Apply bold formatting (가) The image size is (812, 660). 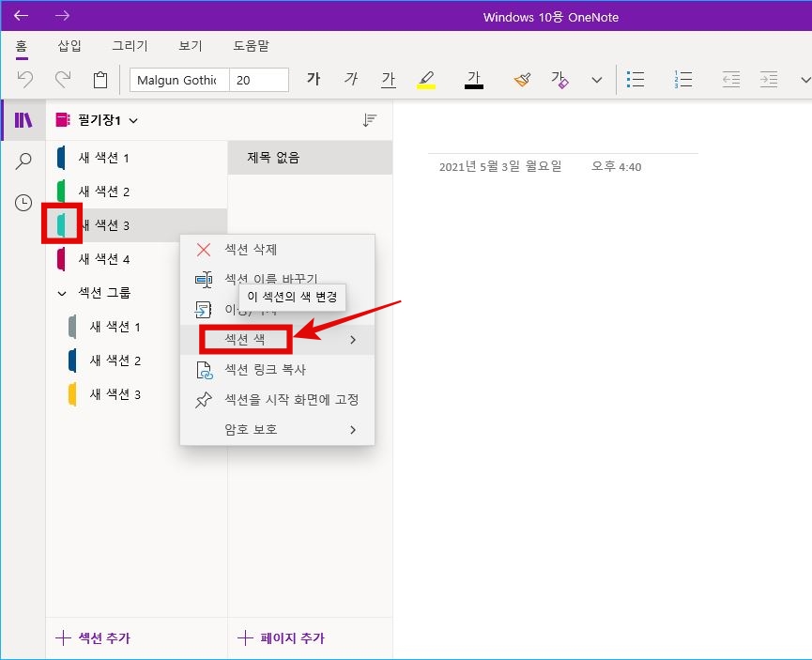314,79
